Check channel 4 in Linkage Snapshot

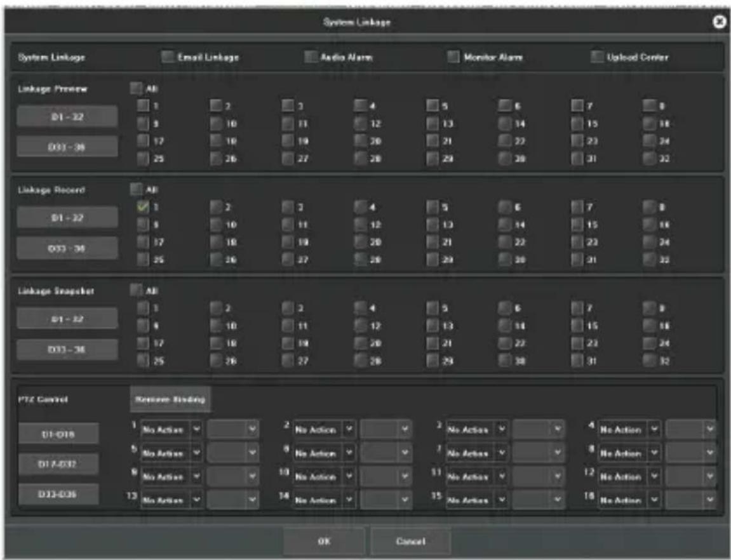[360, 308]
